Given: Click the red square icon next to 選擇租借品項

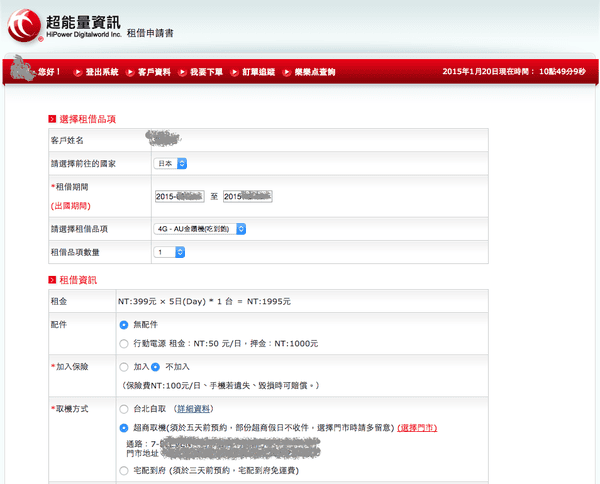Looking at the screenshot, I should [x=52, y=119].
